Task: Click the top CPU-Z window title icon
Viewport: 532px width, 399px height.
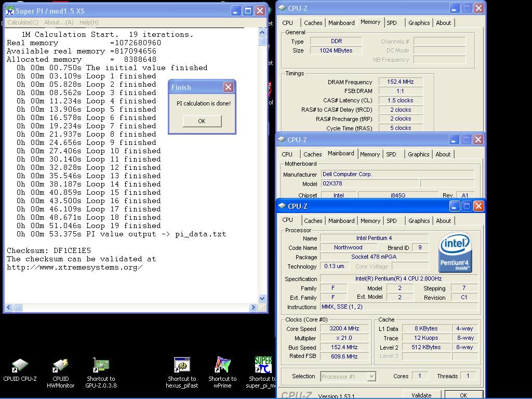Action: point(282,7)
